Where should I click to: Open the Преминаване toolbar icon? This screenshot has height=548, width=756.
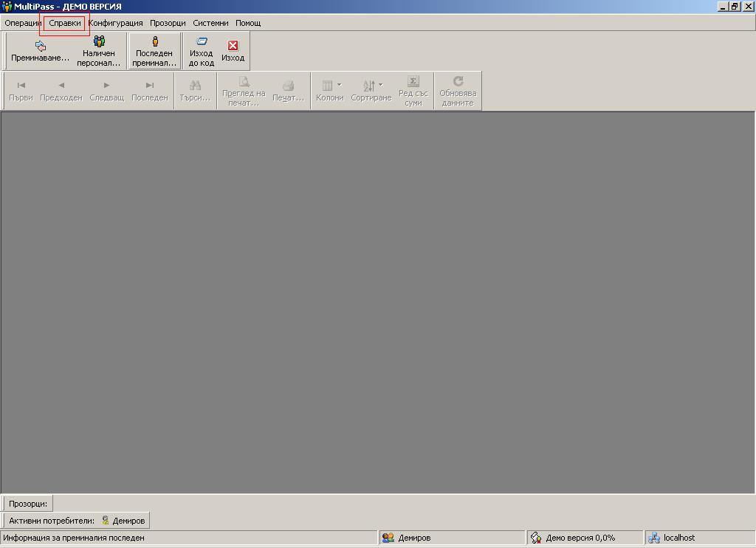(40, 46)
